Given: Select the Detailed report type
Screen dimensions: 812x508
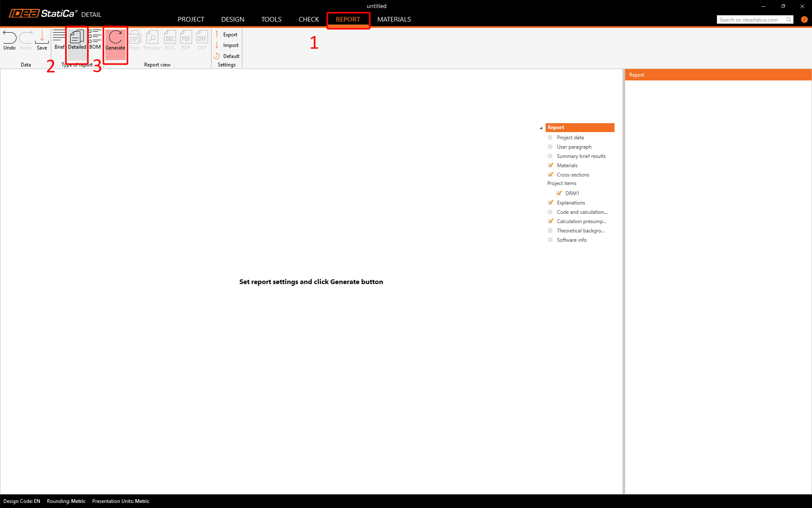Looking at the screenshot, I should [77, 40].
